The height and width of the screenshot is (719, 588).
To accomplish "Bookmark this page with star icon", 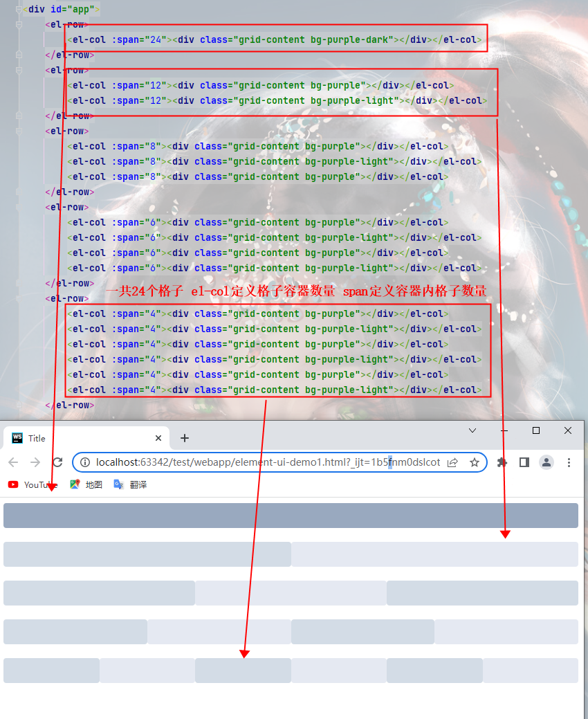I will click(x=475, y=462).
